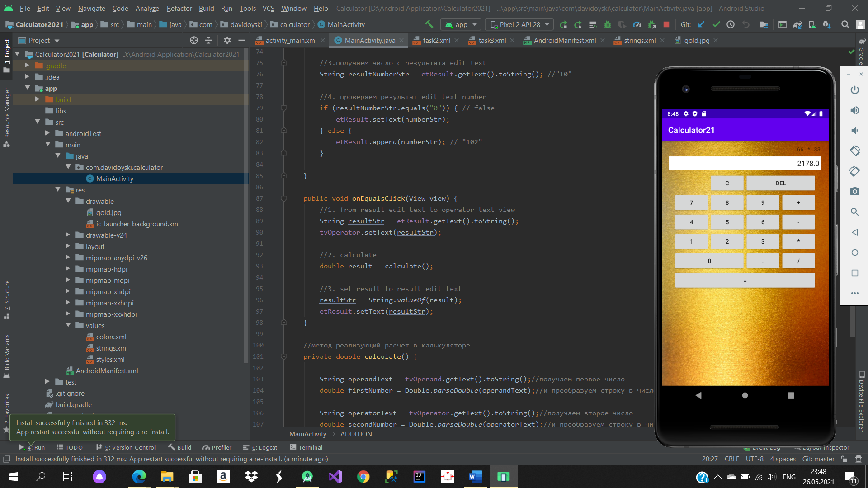Toggle the Resource Manager tool window
The height and width of the screenshot is (488, 868).
(x=7, y=117)
